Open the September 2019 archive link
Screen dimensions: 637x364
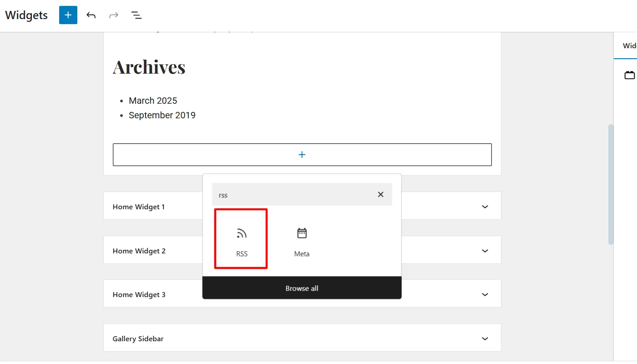click(162, 115)
